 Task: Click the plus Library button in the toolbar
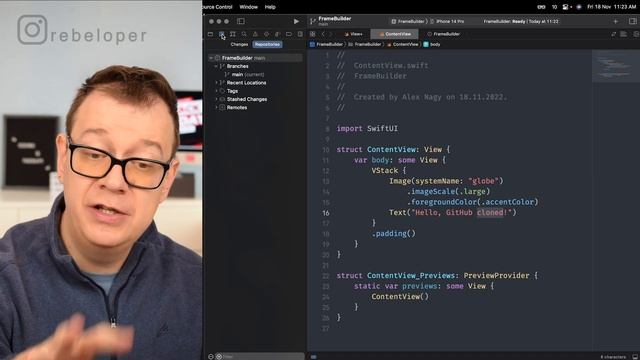click(616, 21)
